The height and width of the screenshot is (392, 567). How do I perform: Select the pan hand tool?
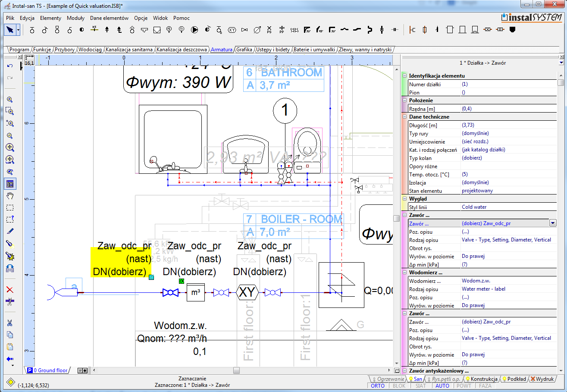(10, 196)
